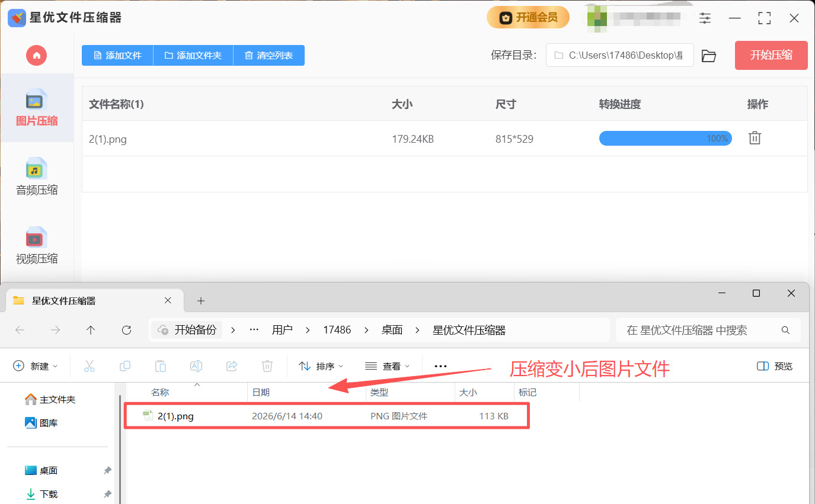This screenshot has width=815, height=504.
Task: Open the 排序 sort dropdown
Action: pyautogui.click(x=321, y=366)
